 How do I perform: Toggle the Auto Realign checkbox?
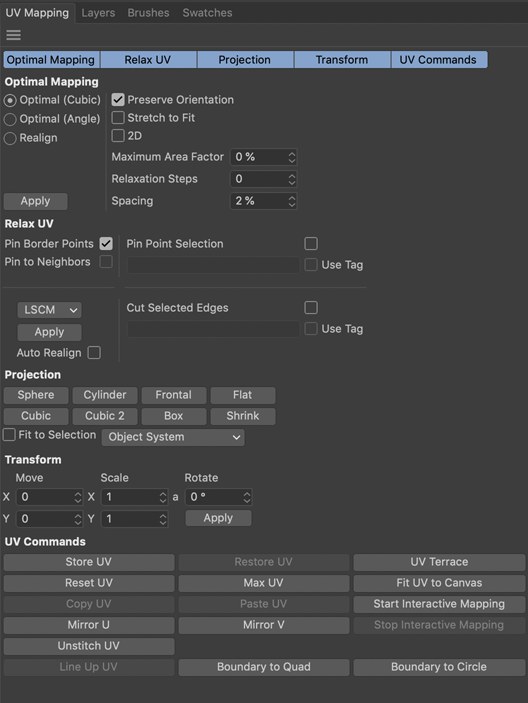pos(94,353)
